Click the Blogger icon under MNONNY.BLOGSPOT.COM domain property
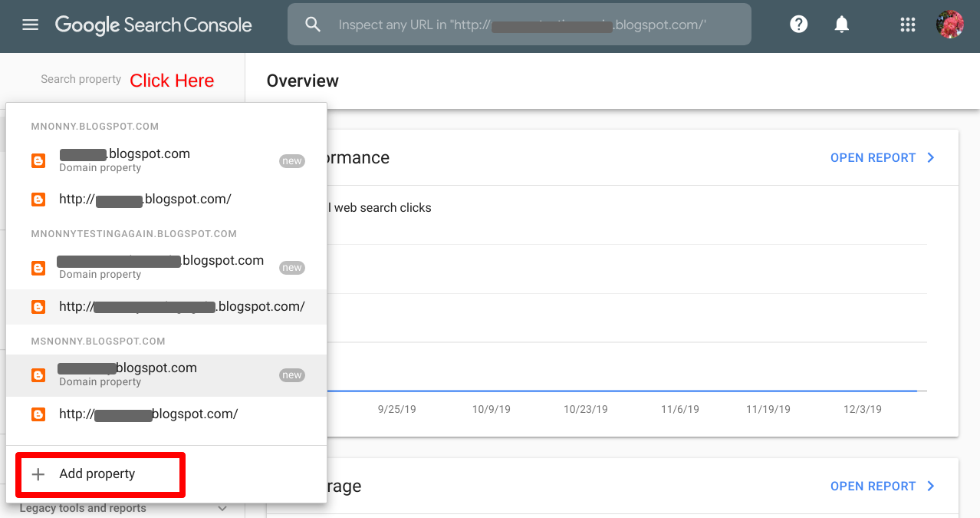 coord(38,161)
